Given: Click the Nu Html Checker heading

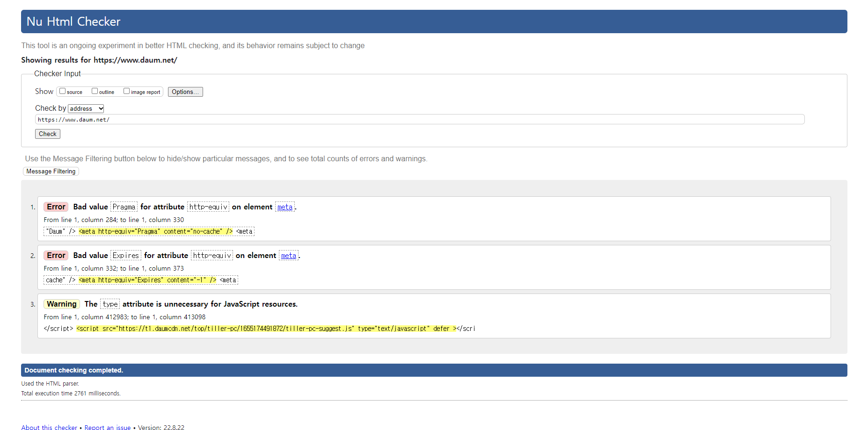Looking at the screenshot, I should 73,21.
